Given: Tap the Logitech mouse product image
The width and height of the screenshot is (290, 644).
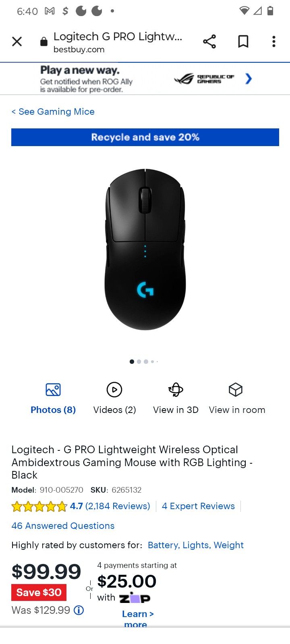Looking at the screenshot, I should pos(145,250).
